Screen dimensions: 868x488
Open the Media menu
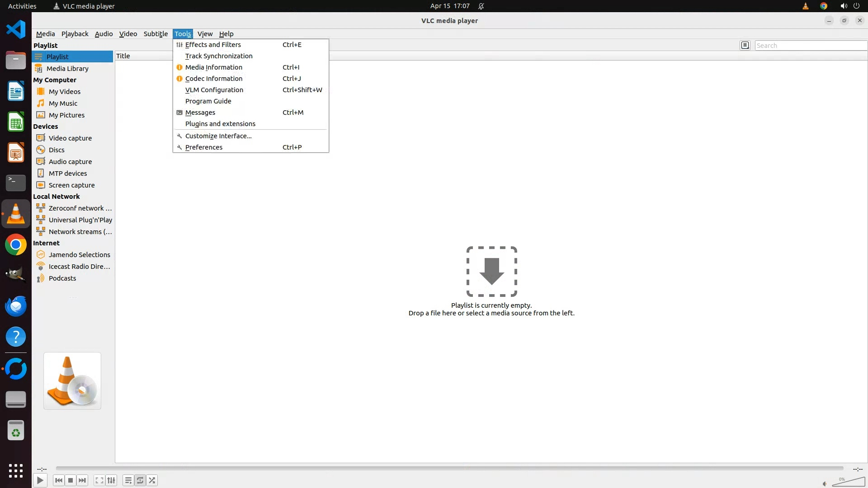(45, 34)
